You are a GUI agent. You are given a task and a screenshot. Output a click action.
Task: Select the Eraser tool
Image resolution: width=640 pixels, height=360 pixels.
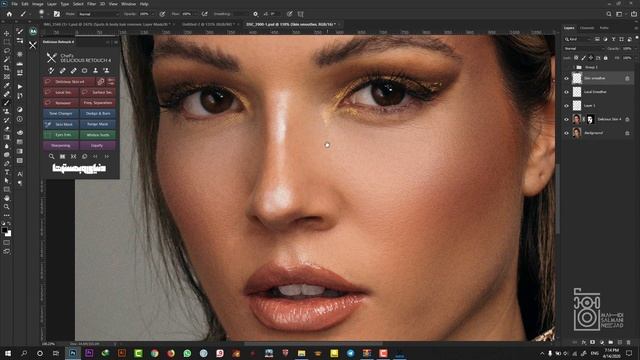[7, 129]
